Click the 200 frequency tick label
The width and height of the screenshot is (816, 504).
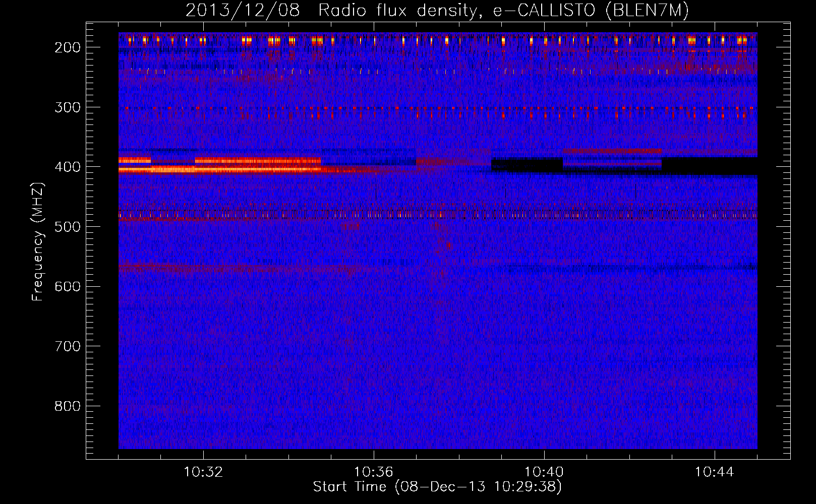point(67,47)
